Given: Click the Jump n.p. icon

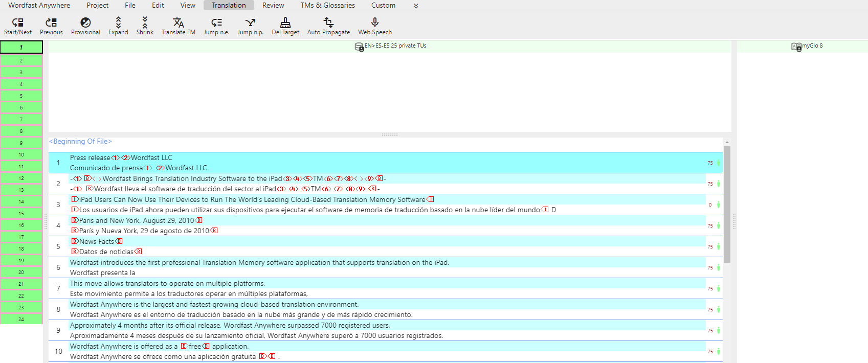Looking at the screenshot, I should (250, 22).
